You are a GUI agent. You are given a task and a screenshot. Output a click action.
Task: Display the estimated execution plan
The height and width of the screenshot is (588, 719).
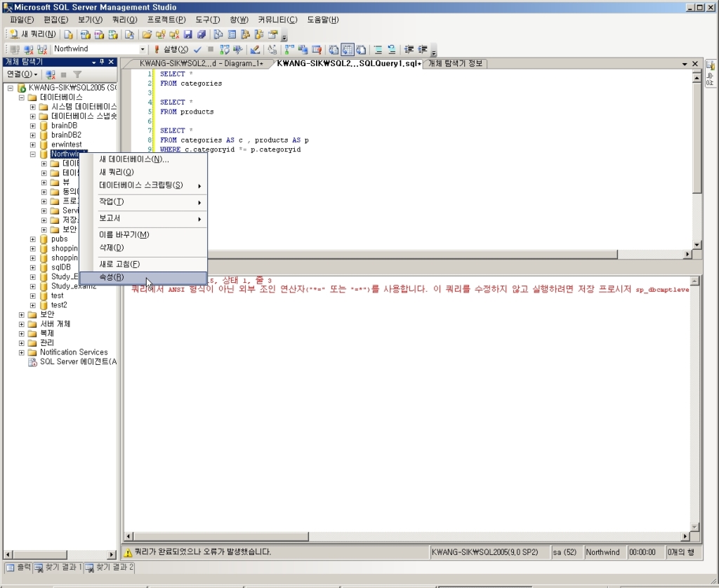coord(224,49)
